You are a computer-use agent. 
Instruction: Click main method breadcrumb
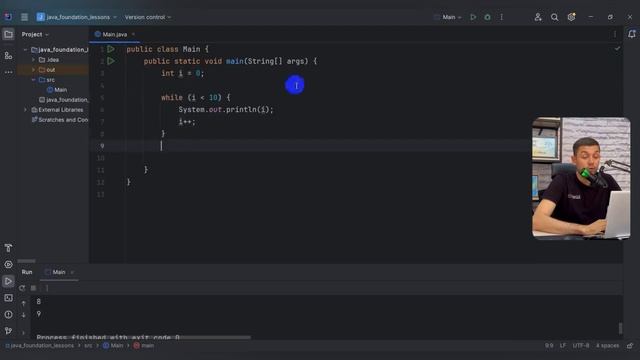pos(144,346)
